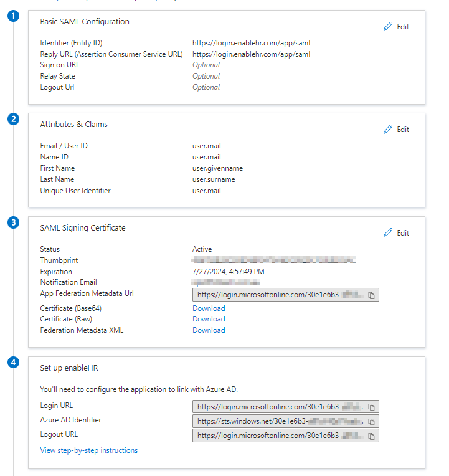Click the Active status value
Image resolution: width=449 pixels, height=476 pixels.
pos(202,249)
